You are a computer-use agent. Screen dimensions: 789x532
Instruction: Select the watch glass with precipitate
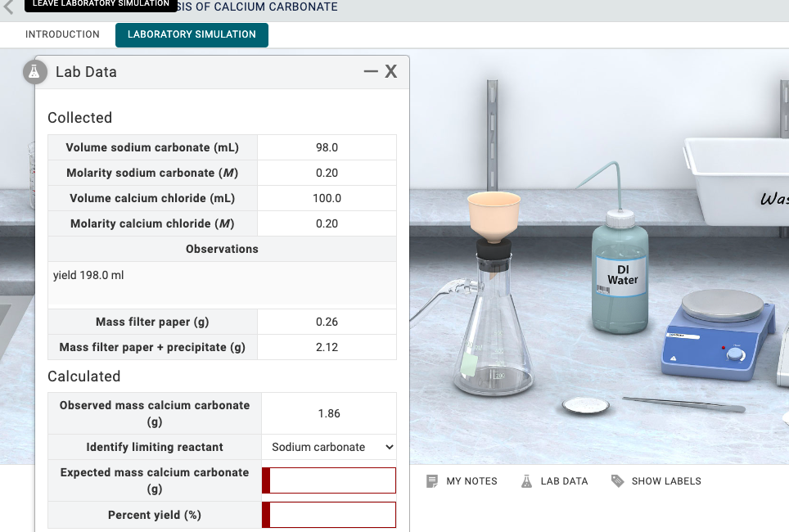coord(585,404)
